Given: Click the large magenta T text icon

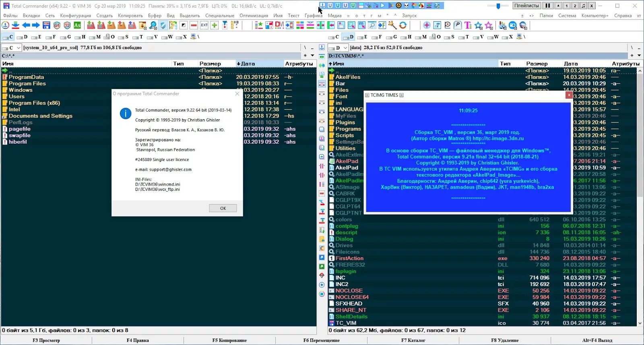Looking at the screenshot, I should pyautogui.click(x=468, y=25).
